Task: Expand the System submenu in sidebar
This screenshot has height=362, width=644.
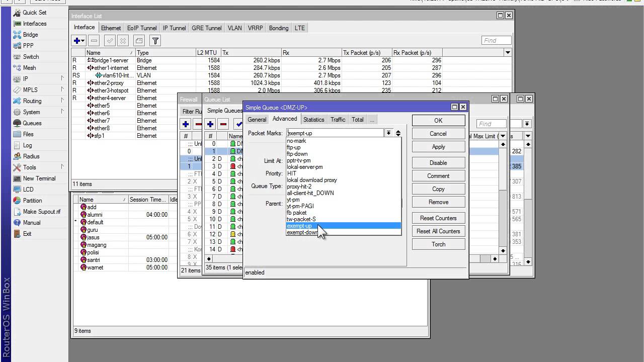Action: point(62,112)
